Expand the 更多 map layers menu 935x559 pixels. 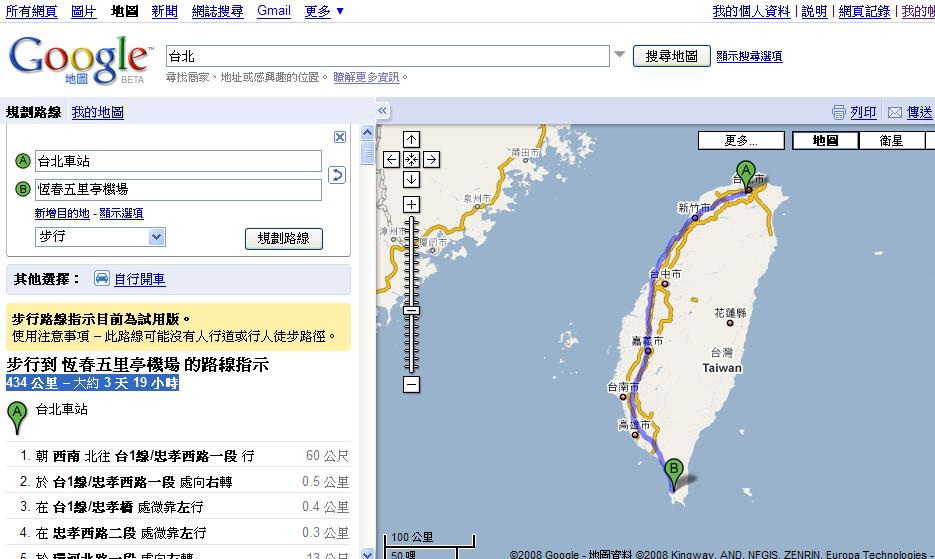coord(741,141)
